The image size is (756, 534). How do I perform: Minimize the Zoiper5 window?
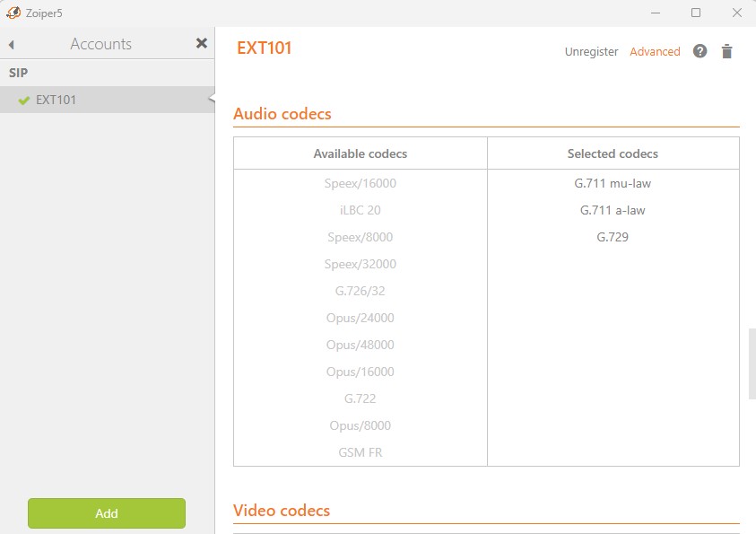[656, 13]
